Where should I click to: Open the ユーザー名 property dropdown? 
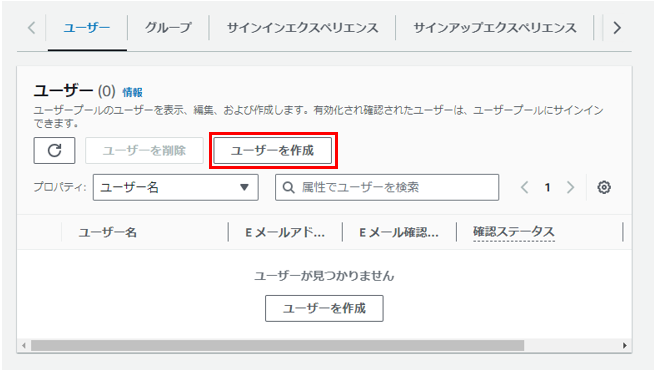click(176, 187)
